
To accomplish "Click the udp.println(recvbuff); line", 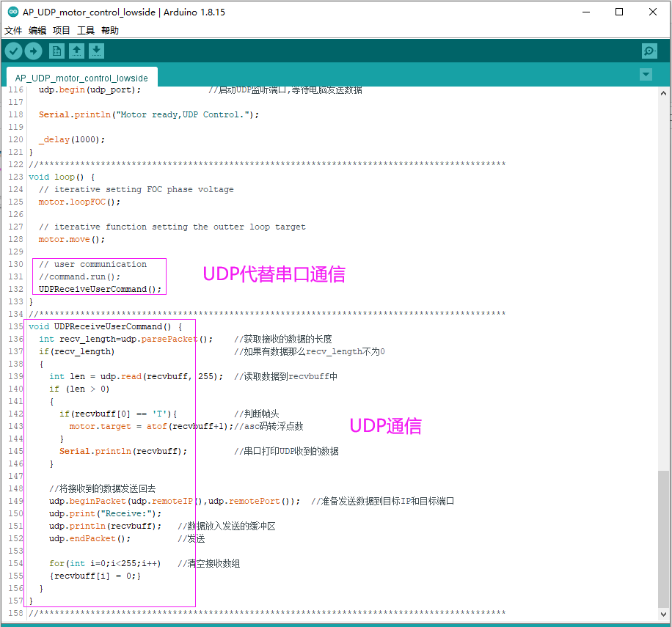I will tap(106, 526).
